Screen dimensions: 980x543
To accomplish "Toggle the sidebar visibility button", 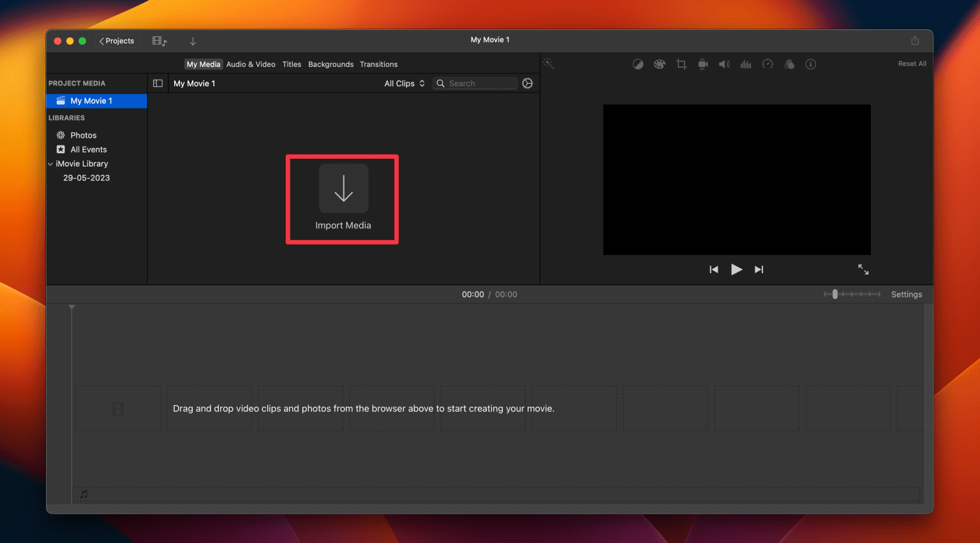I will (x=158, y=83).
